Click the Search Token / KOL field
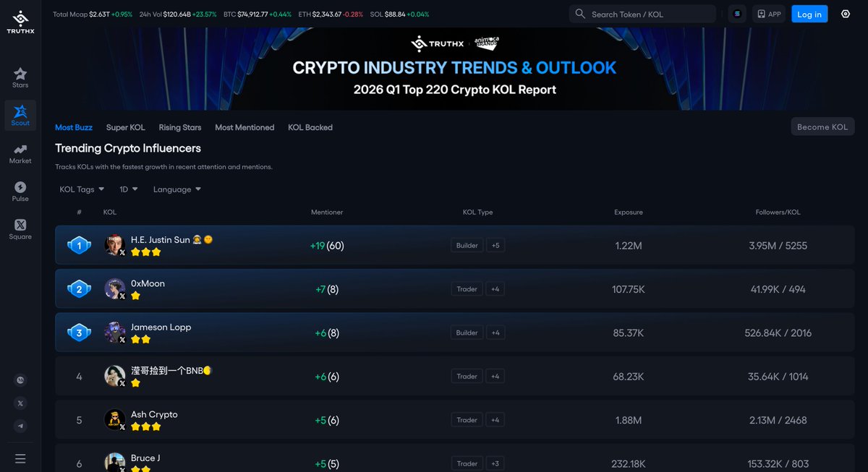This screenshot has height=472, width=868. (x=642, y=14)
